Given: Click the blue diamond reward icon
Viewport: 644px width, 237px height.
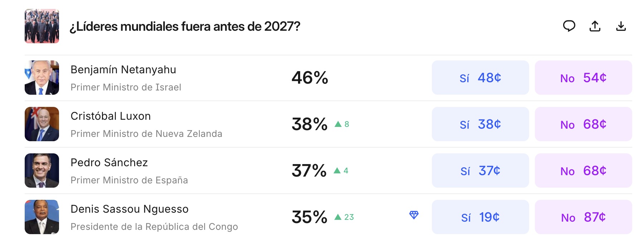Looking at the screenshot, I should [x=414, y=215].
